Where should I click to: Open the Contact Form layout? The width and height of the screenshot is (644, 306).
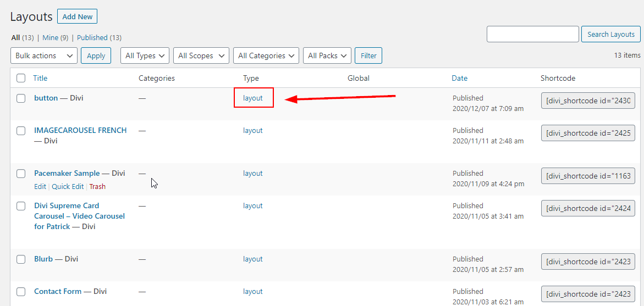coord(58,292)
